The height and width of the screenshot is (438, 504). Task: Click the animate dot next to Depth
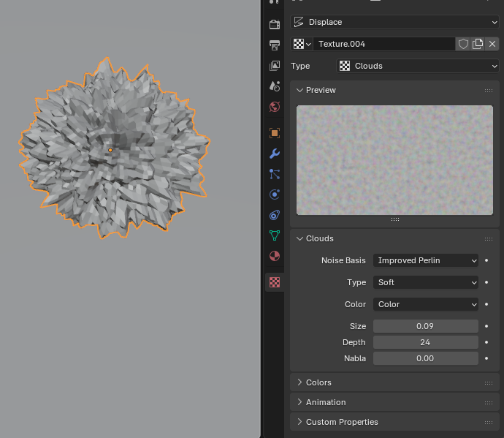pos(486,342)
